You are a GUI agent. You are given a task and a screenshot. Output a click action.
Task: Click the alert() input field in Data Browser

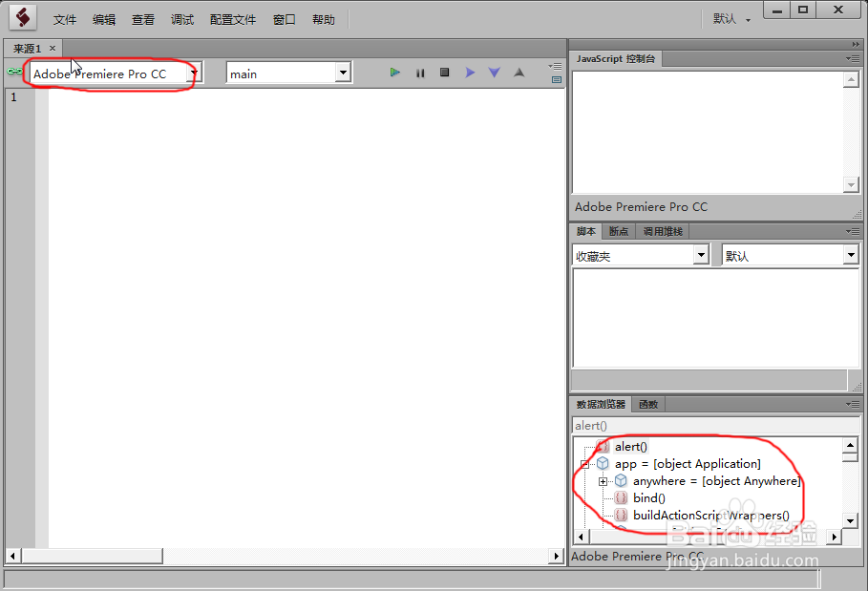(715, 425)
